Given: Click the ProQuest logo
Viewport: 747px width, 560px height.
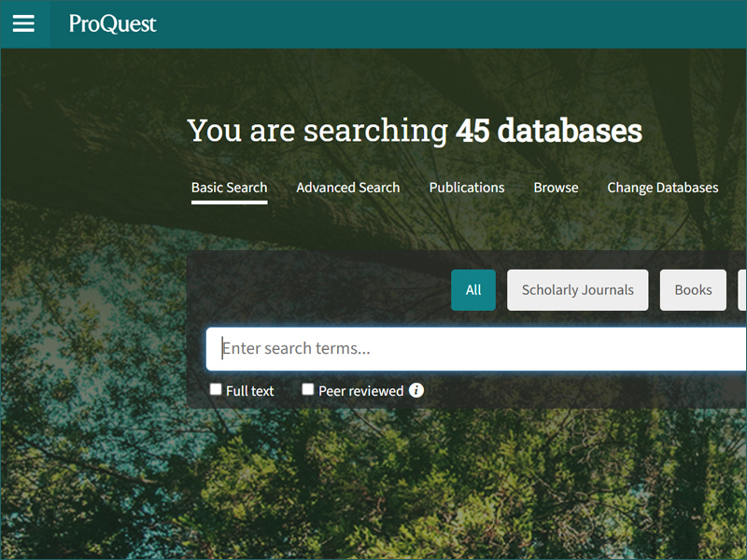Looking at the screenshot, I should [x=113, y=23].
